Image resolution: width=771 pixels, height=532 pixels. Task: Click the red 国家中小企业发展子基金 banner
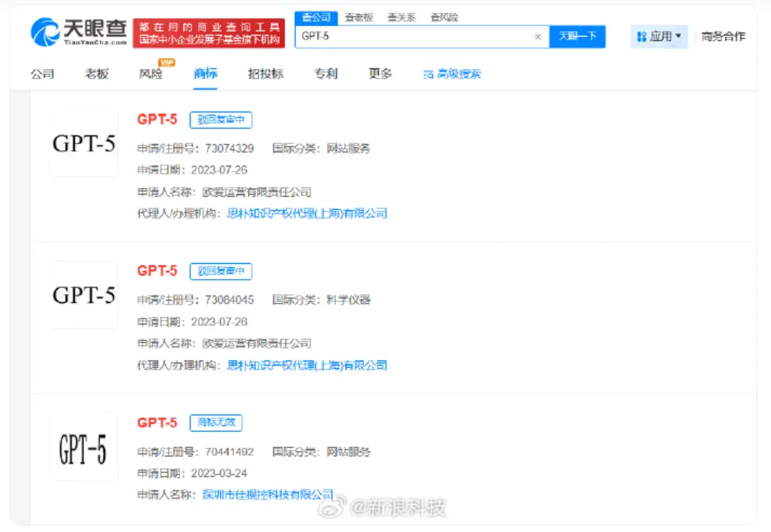tap(209, 33)
